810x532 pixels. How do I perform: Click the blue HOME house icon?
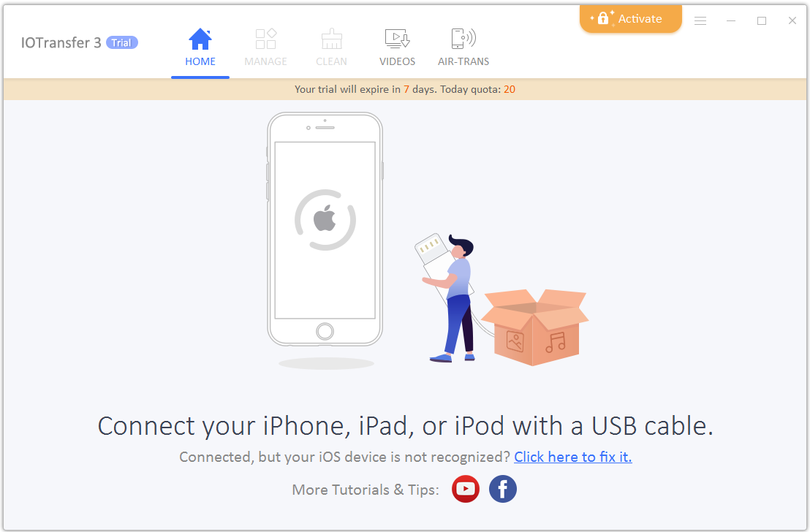click(200, 39)
